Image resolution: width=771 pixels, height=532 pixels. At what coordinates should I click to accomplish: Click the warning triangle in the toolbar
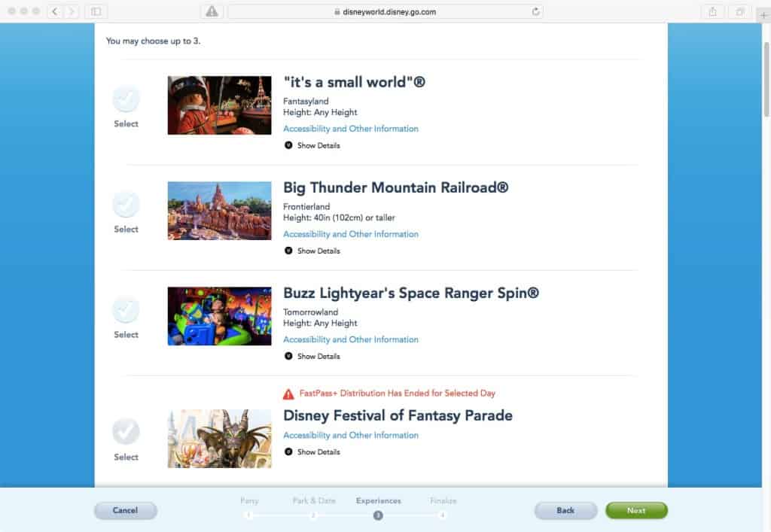click(212, 11)
